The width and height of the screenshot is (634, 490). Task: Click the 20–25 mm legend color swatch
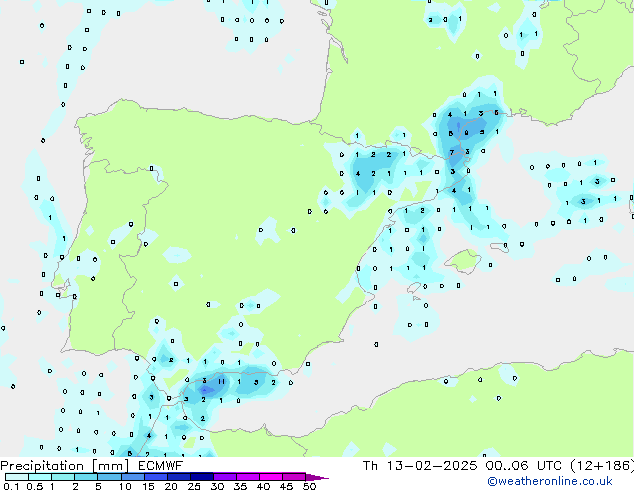178,477
